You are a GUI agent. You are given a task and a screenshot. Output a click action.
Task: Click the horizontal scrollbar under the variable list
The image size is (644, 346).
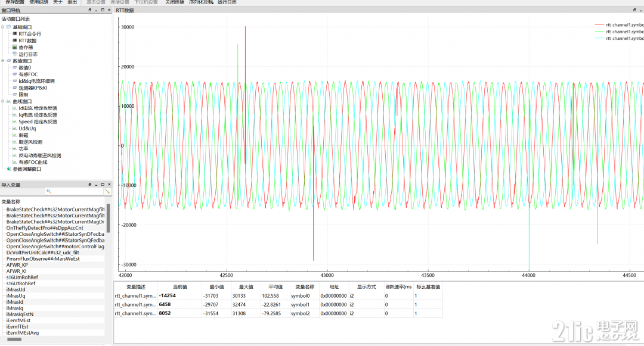pyautogui.click(x=14, y=339)
